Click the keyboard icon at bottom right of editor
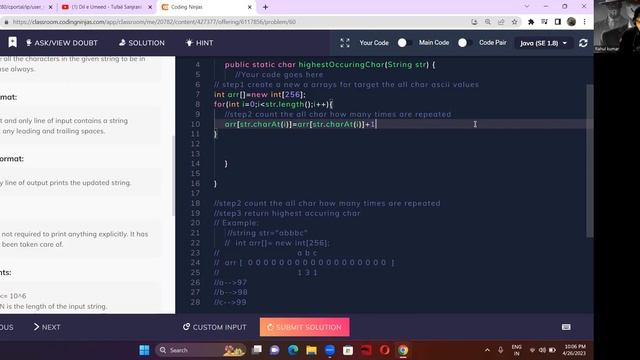640x360 pixels. coord(566,327)
